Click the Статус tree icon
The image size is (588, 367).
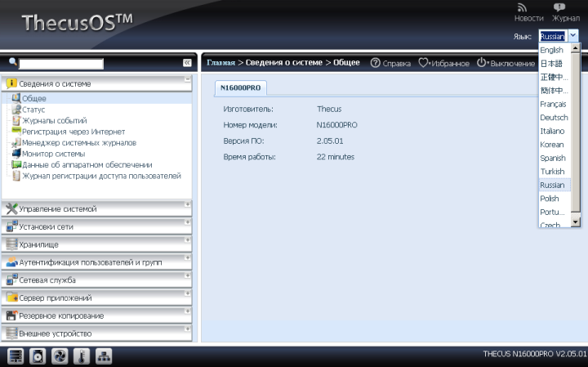tap(16, 110)
